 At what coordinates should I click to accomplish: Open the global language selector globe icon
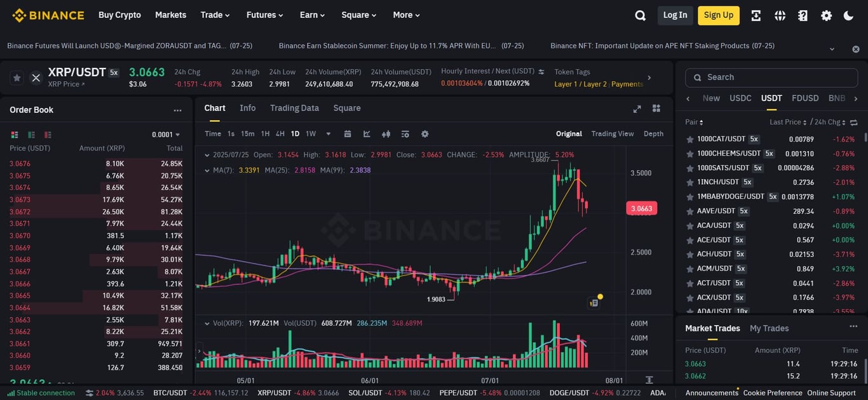coord(780,15)
